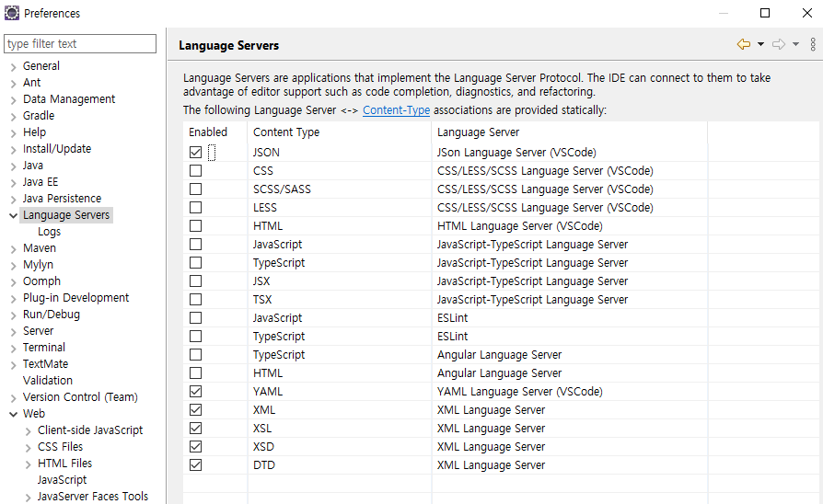
Task: Disable the YAML language server checkbox
Action: (x=196, y=391)
